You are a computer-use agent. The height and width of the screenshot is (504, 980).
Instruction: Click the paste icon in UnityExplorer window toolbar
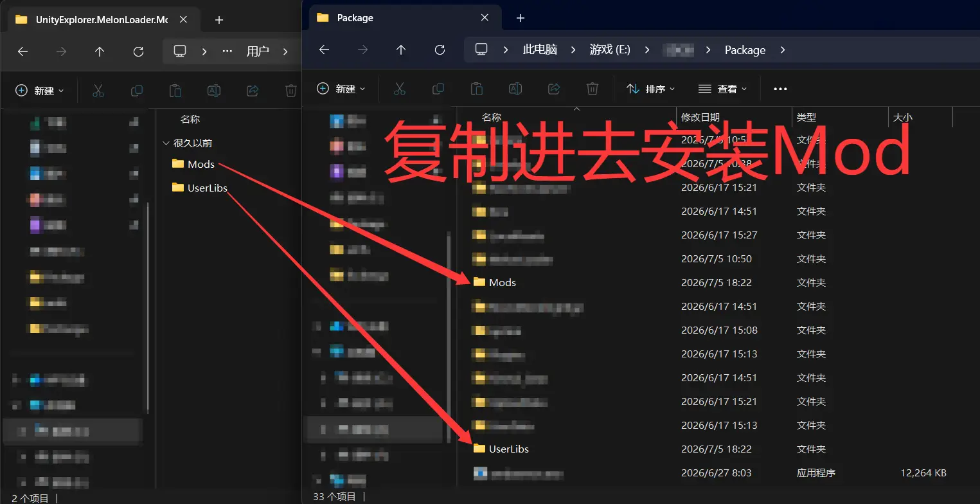tap(175, 91)
